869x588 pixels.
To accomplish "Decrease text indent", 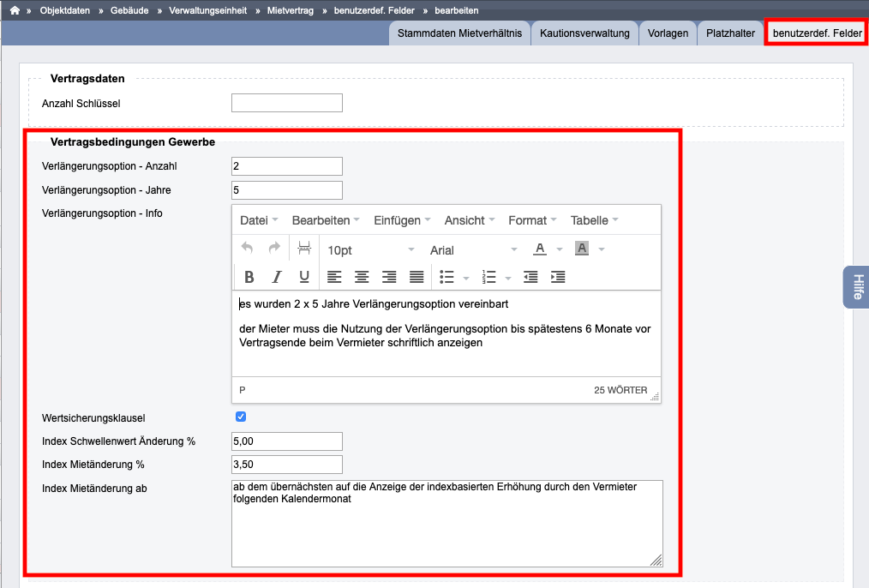I will coord(530,277).
